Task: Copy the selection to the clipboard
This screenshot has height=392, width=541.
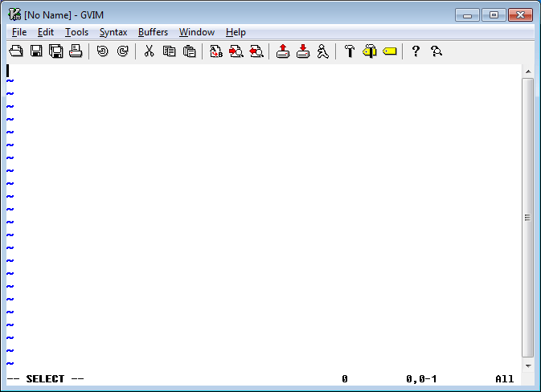Action: [169, 51]
